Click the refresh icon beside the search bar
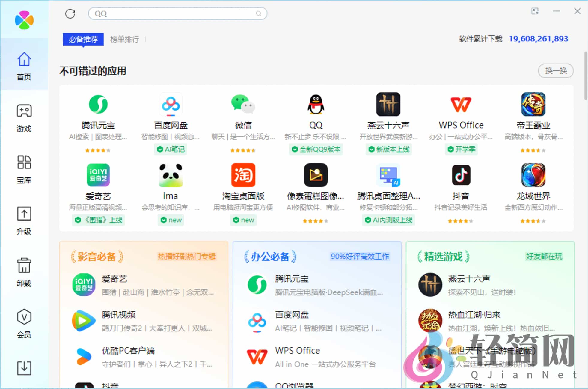The image size is (588, 389). point(70,14)
